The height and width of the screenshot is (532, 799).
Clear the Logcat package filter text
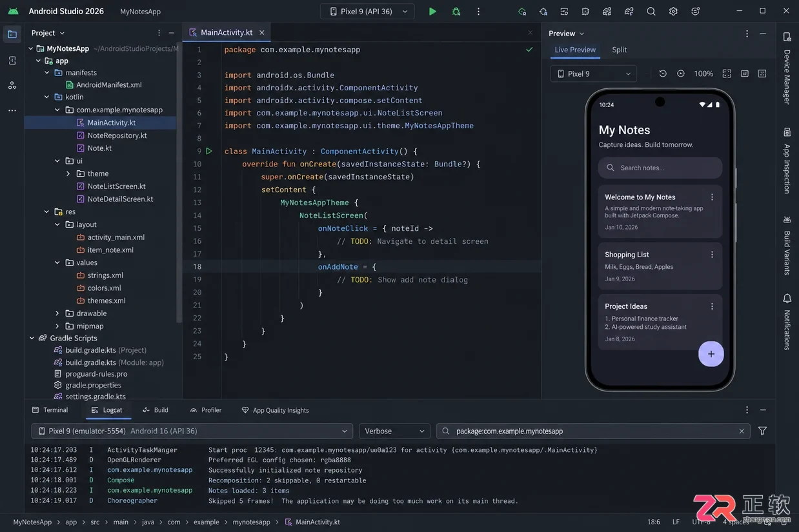pos(742,431)
